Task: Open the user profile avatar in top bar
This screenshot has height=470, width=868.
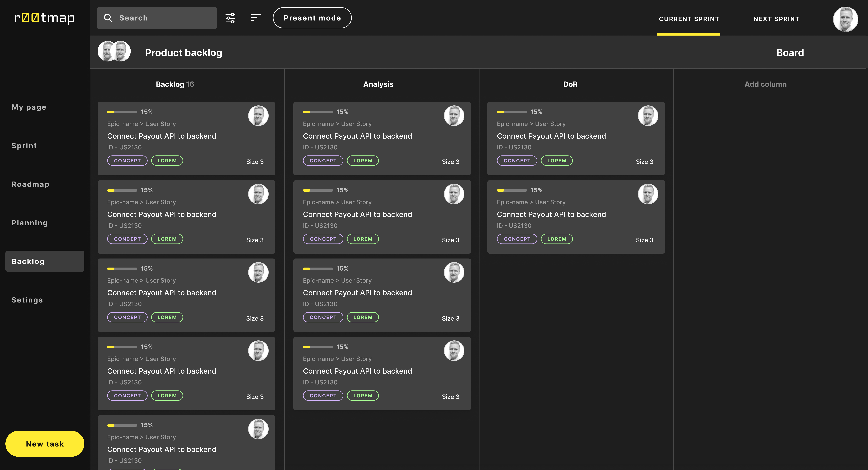Action: (x=845, y=19)
